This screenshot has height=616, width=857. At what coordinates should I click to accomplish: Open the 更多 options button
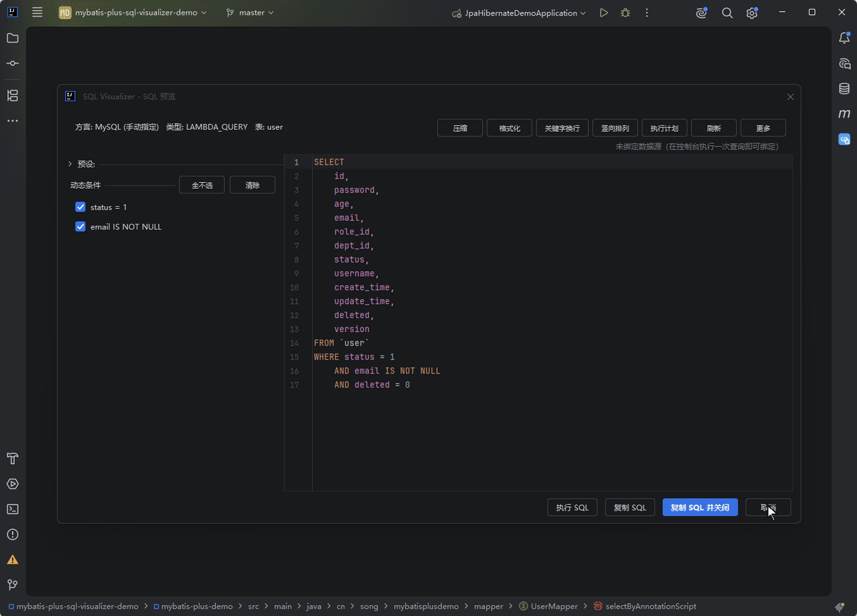click(x=763, y=128)
